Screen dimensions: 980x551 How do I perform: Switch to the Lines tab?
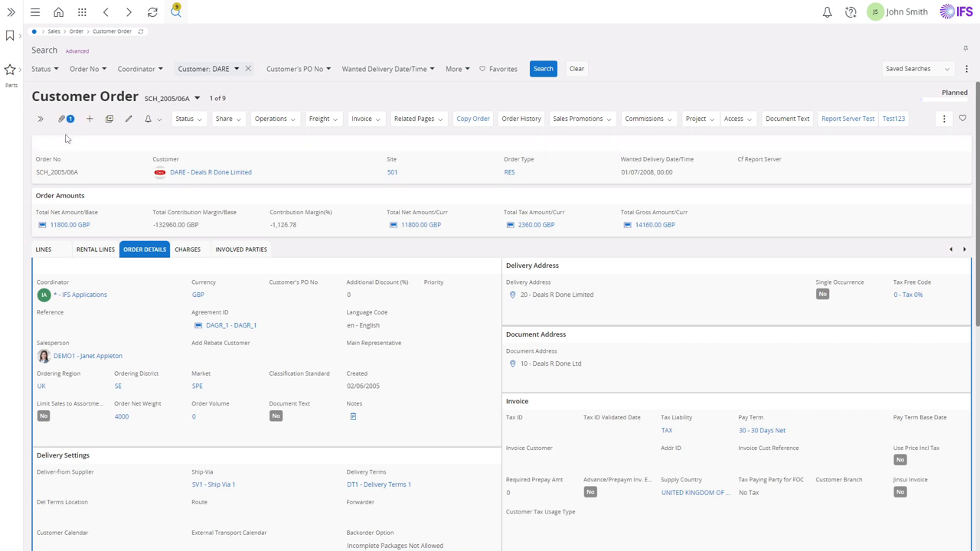pyautogui.click(x=44, y=249)
